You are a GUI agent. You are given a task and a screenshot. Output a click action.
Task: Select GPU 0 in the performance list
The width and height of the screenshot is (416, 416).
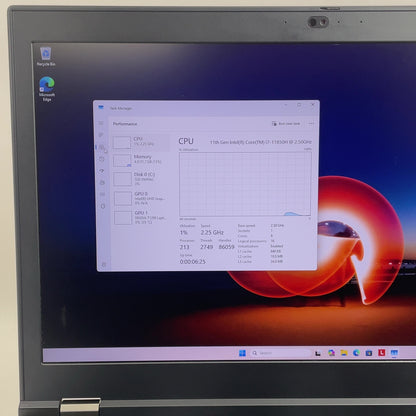(142, 198)
